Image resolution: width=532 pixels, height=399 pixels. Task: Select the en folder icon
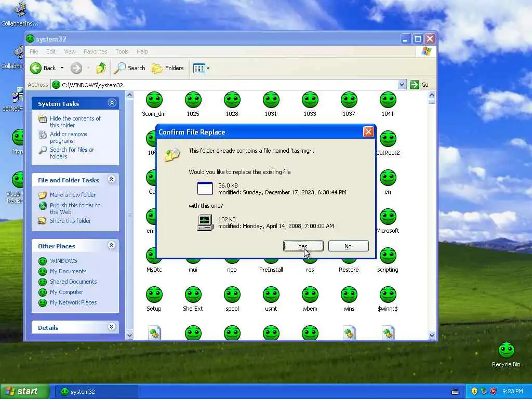point(388,178)
